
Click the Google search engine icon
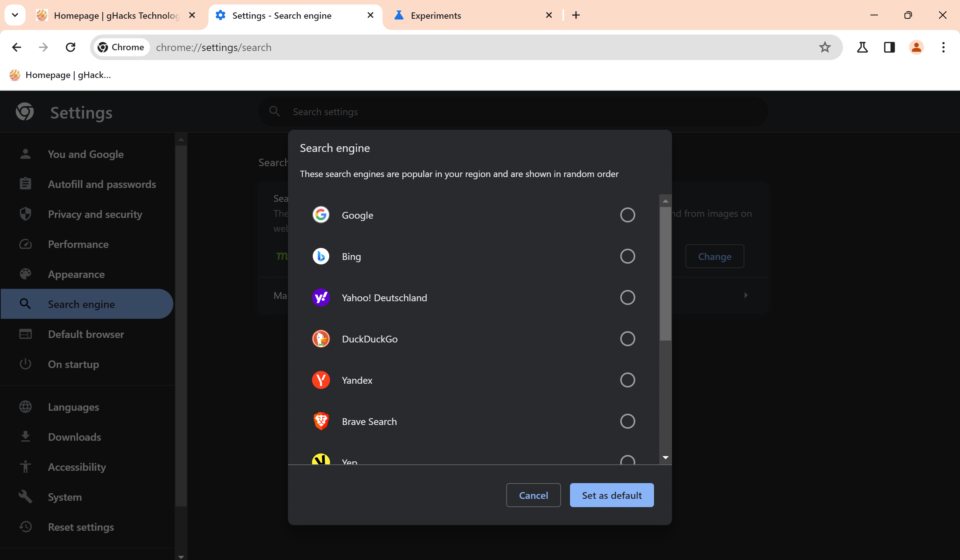[x=321, y=215]
